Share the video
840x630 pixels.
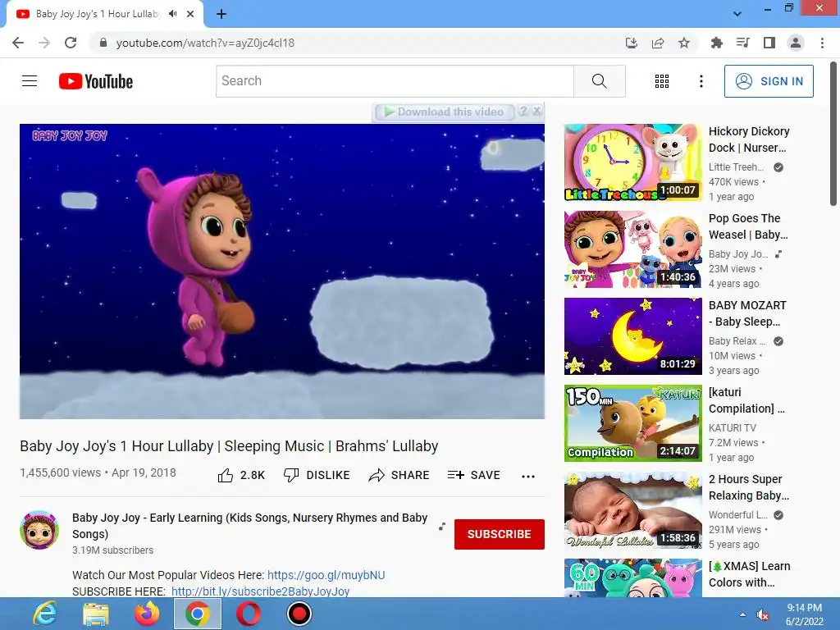399,475
